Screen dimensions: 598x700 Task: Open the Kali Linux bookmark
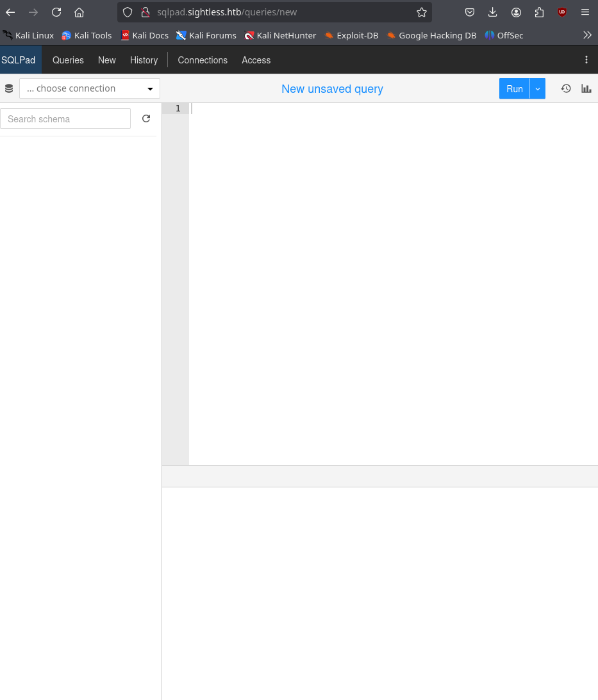[28, 35]
